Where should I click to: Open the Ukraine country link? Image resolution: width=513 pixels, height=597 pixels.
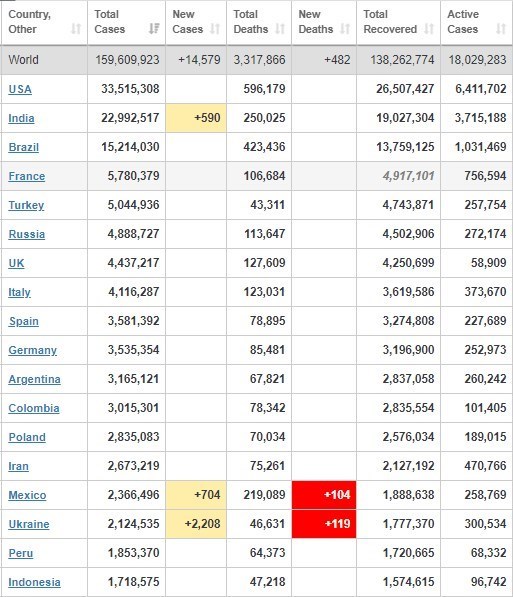[x=29, y=524]
